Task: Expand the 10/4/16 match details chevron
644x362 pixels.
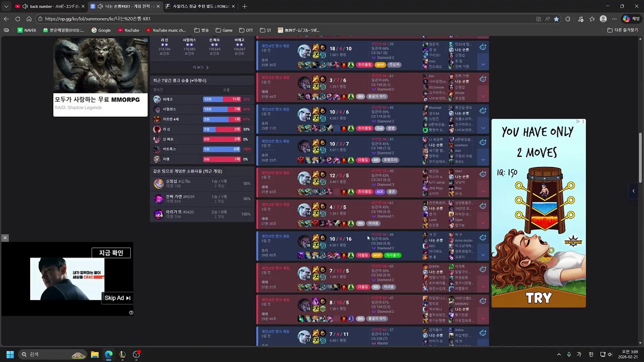Action: click(483, 254)
